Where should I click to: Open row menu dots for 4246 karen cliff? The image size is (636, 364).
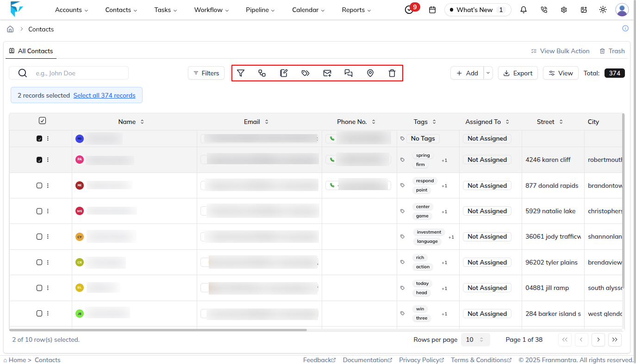pyautogui.click(x=48, y=160)
